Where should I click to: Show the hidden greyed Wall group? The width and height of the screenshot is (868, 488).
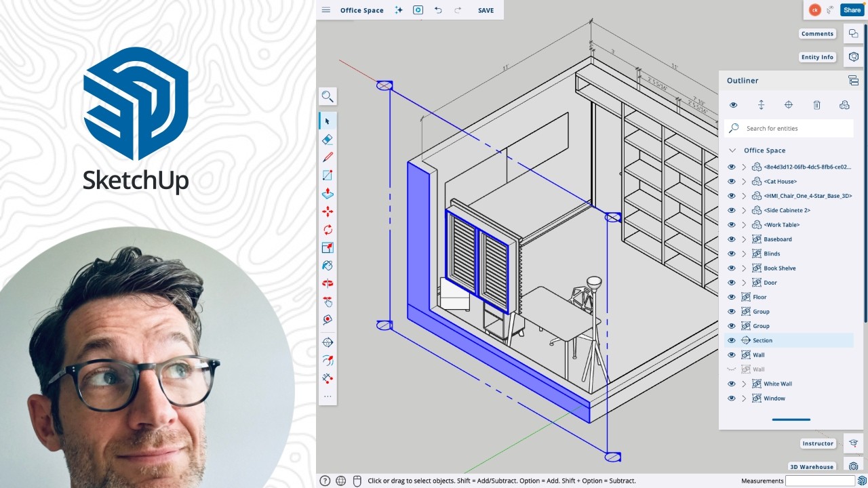732,369
